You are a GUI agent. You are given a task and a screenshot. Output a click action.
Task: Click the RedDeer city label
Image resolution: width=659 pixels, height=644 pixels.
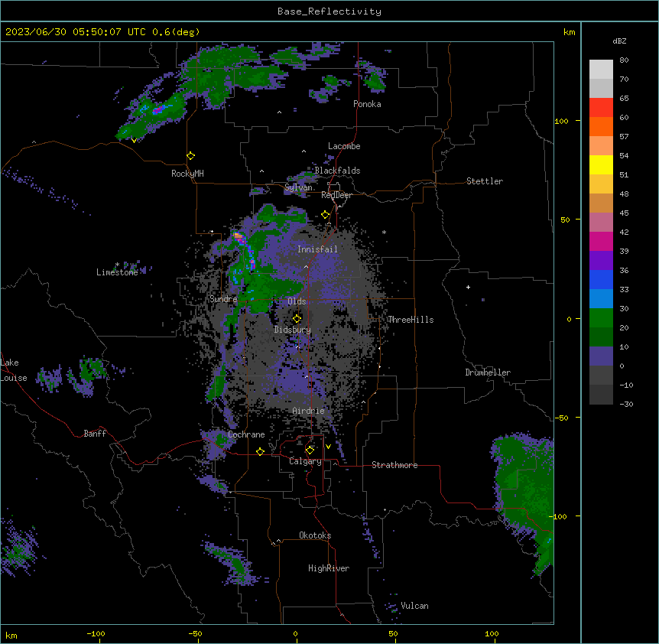pos(336,195)
